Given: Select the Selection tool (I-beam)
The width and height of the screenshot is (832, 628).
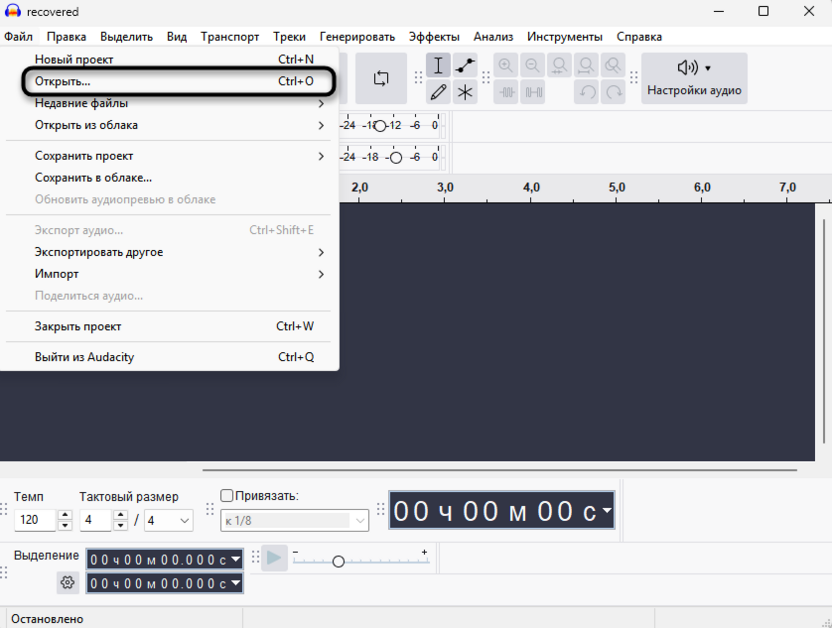Looking at the screenshot, I should (438, 65).
